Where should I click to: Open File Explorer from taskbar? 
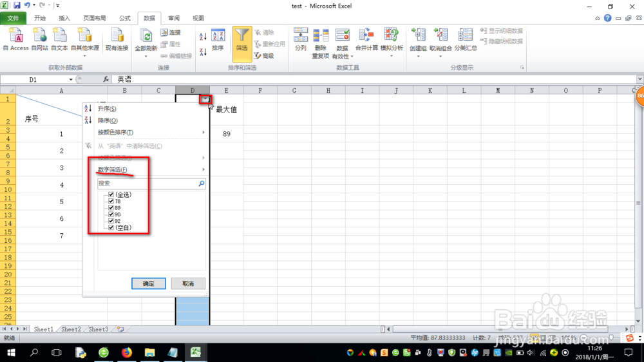tap(149, 352)
